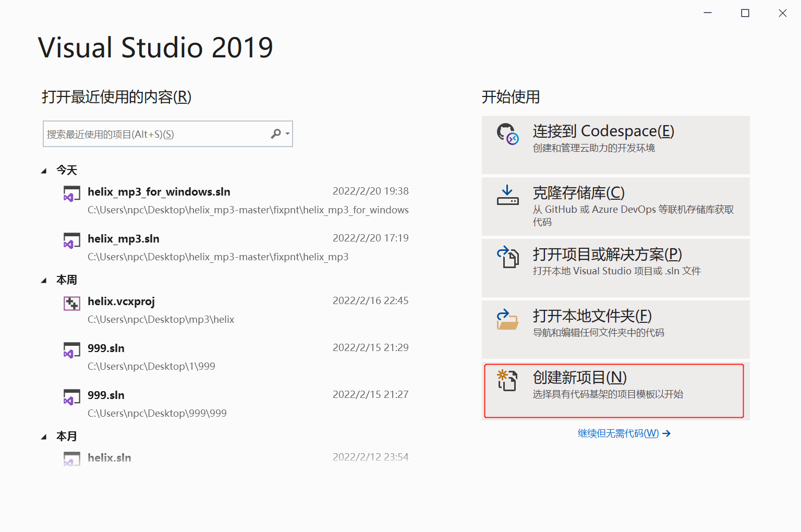Click path C:\Users\npc\Desktop\1\999

click(151, 367)
